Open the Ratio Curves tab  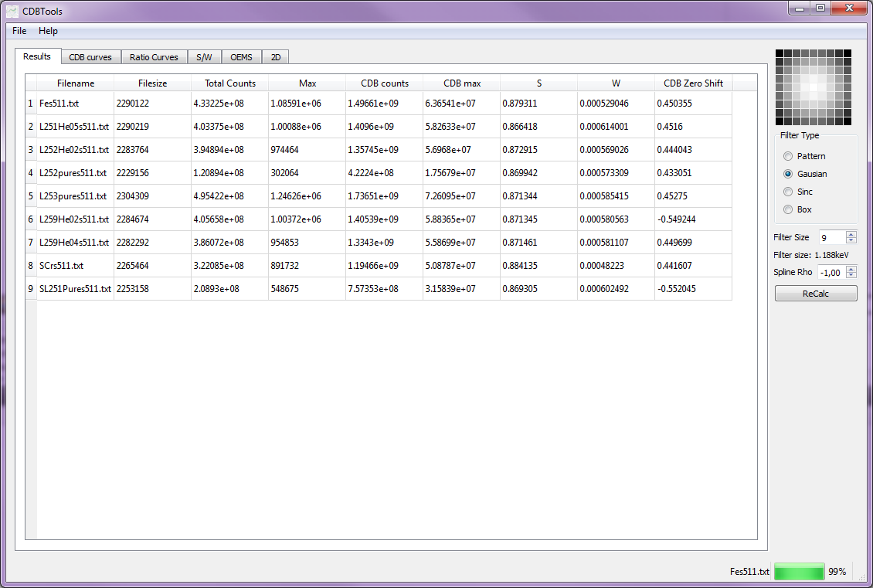154,57
